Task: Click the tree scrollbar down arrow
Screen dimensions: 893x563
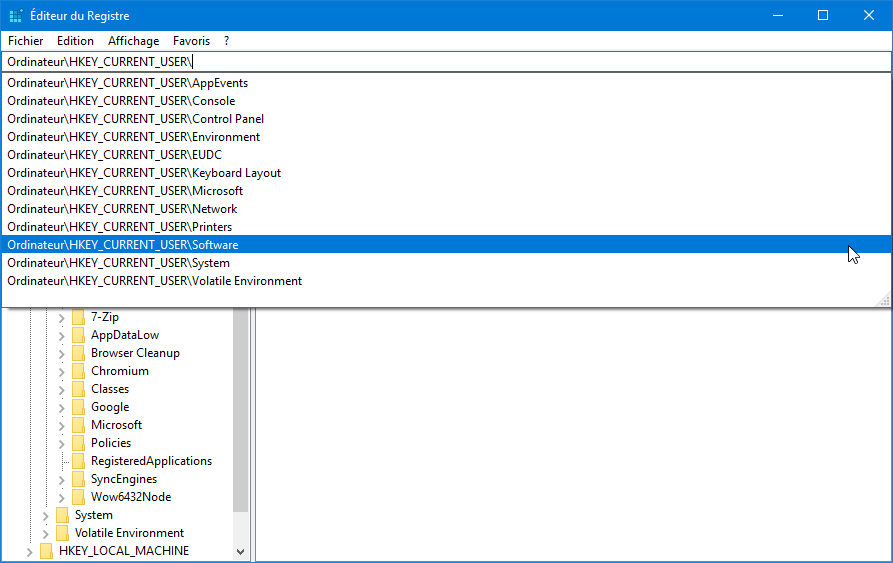Action: click(240, 552)
